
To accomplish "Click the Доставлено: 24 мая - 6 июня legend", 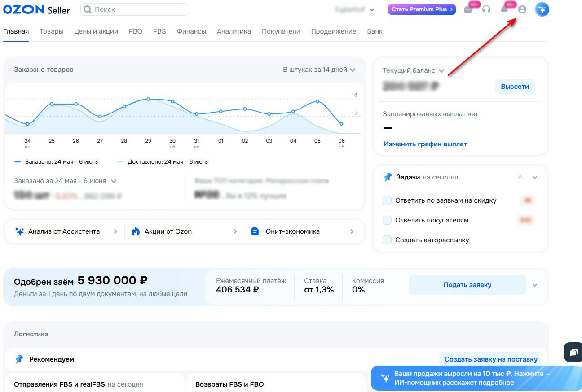I will pyautogui.click(x=163, y=162).
